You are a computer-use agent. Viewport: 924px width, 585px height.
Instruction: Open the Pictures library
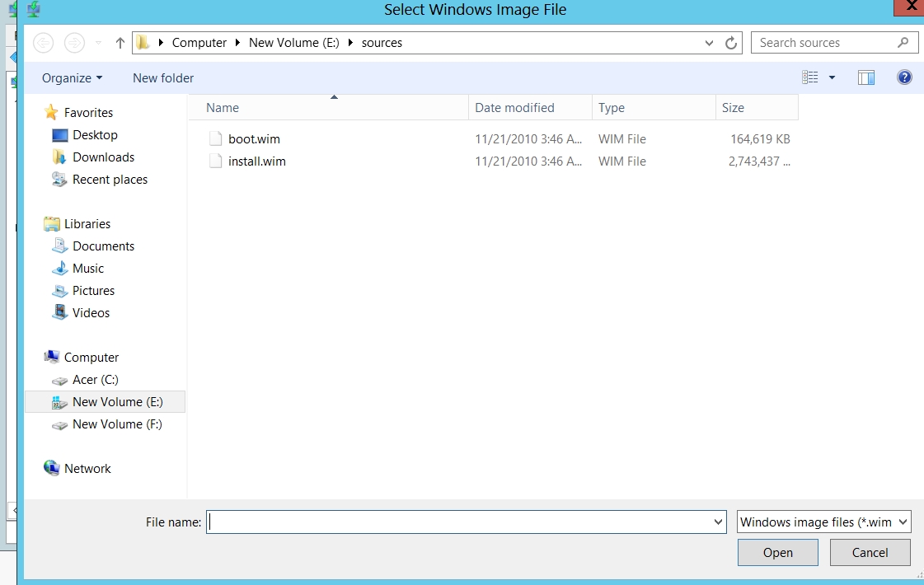point(93,291)
